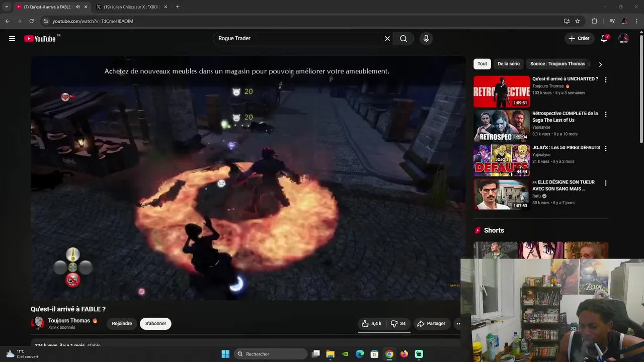Open options menu for The Last of Us video

coord(605,114)
